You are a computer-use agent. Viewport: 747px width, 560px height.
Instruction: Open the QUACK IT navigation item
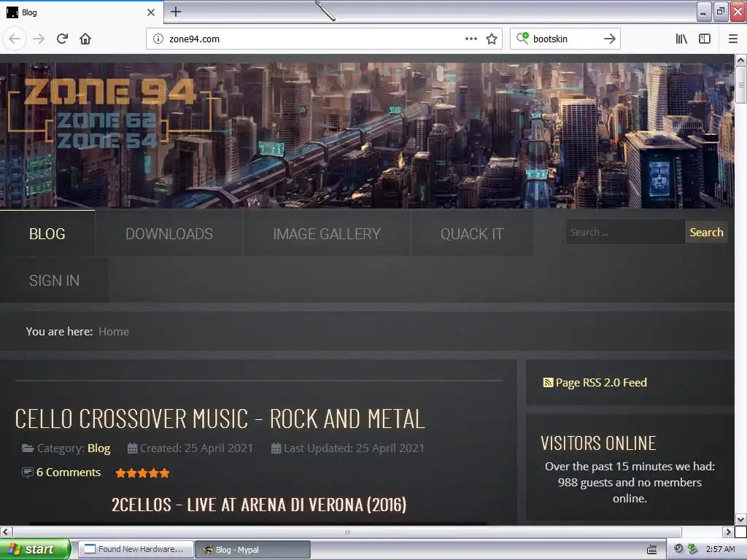click(x=472, y=234)
